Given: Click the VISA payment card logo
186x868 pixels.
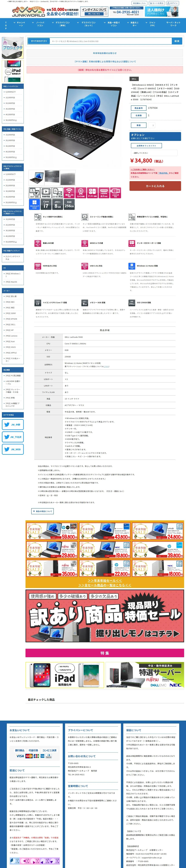Looking at the screenshot, I should point(20,756).
